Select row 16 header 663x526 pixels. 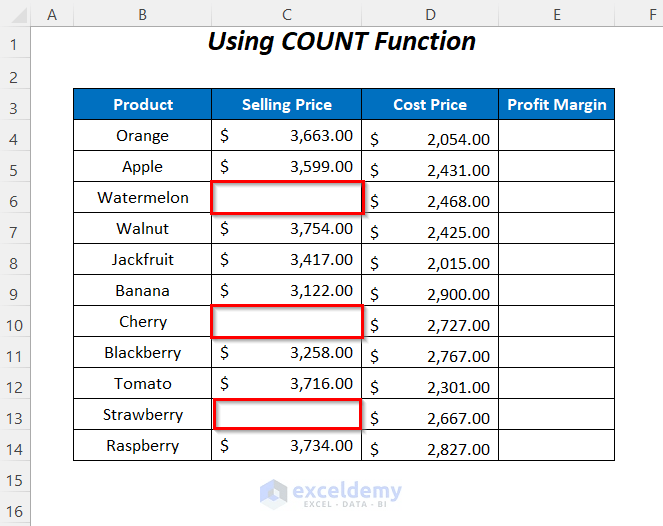pos(15,507)
